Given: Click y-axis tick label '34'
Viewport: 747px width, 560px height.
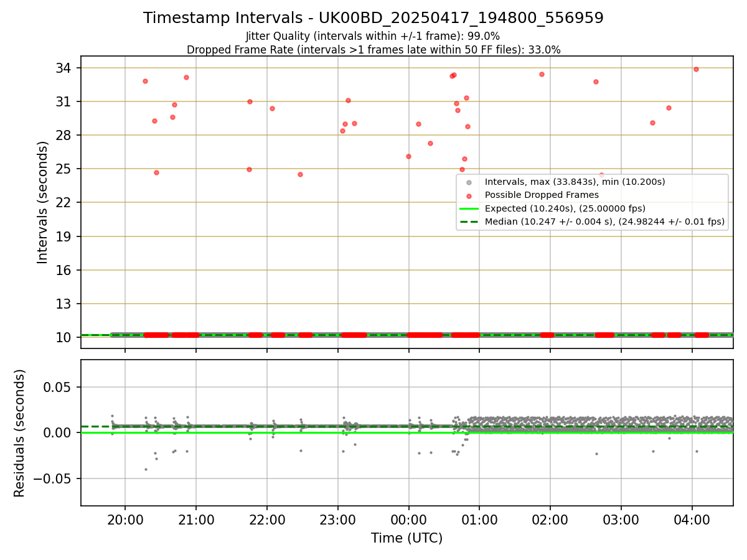Looking at the screenshot, I should coord(65,68).
